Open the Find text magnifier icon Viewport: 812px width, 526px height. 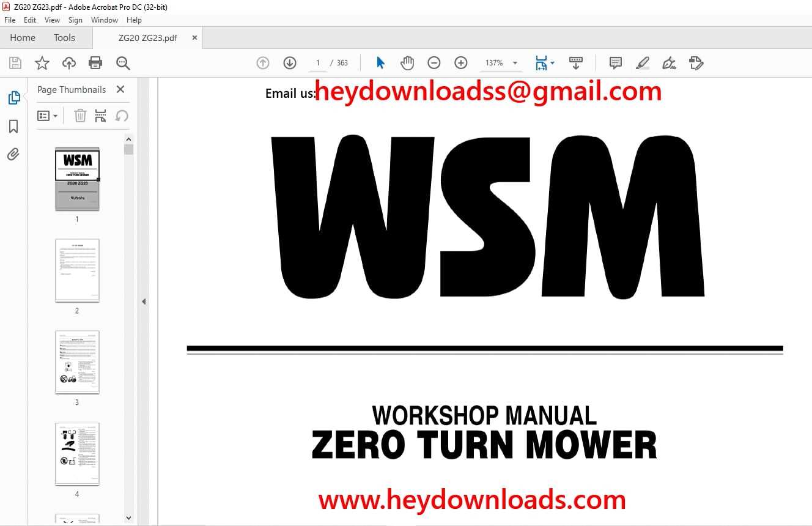pos(123,63)
